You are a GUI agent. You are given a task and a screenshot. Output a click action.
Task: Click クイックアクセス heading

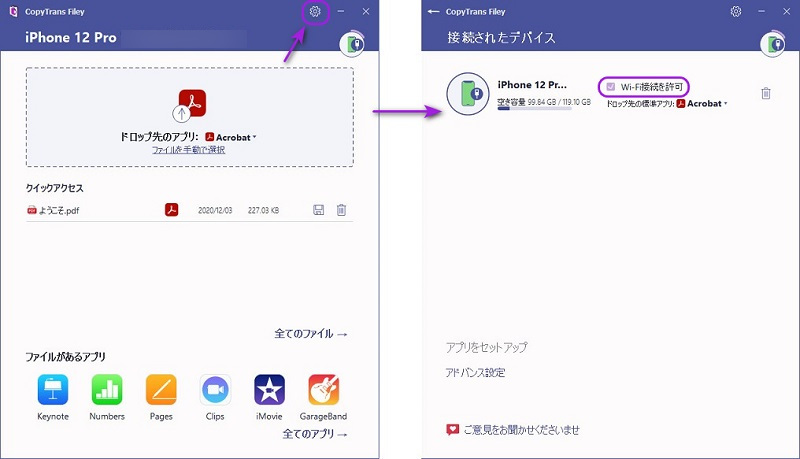click(x=55, y=188)
